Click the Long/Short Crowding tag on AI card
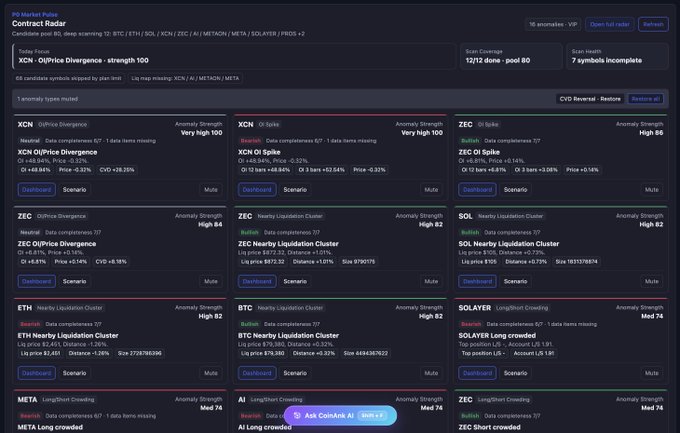 point(276,400)
